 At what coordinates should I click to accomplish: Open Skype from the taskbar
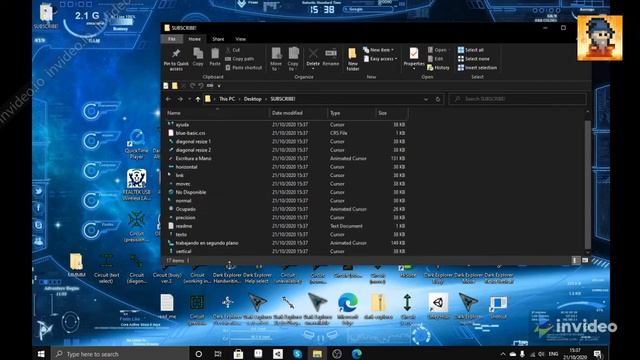click(298, 353)
